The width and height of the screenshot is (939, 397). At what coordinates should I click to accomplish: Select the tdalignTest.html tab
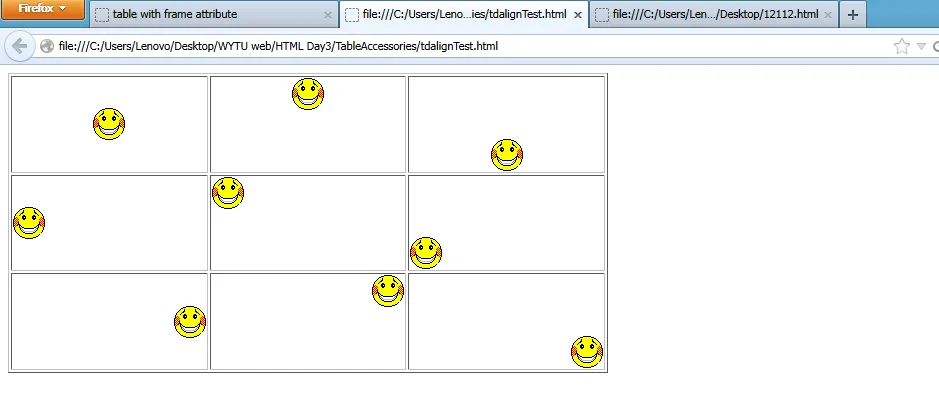[x=464, y=14]
